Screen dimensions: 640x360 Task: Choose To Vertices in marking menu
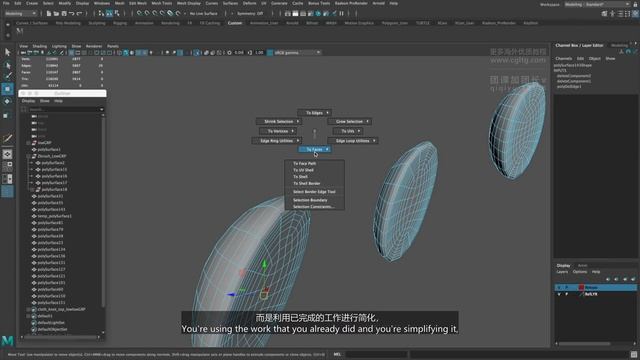[x=278, y=131]
